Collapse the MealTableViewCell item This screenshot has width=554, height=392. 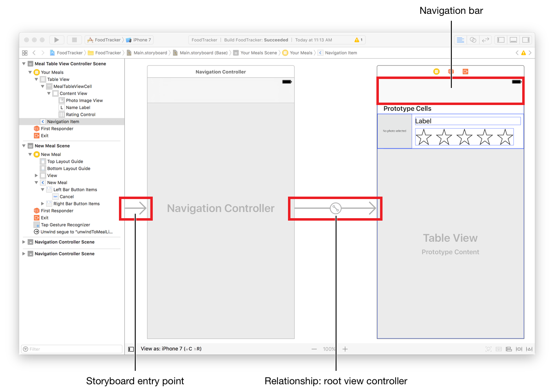pos(42,86)
